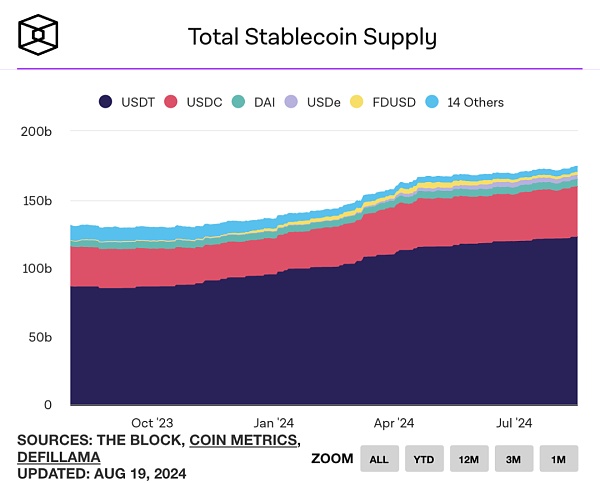The width and height of the screenshot is (600, 483).
Task: Open the COIN METRICS source link
Action: point(243,440)
